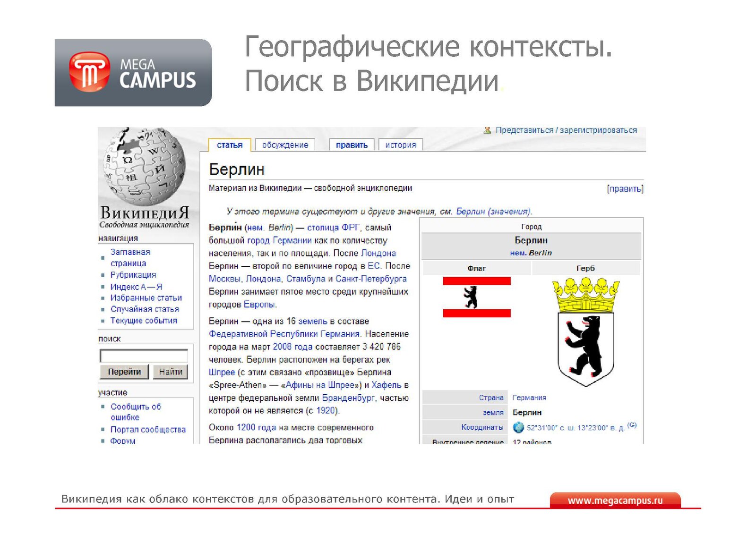
Task: Follow the столица link
Action: 323,228
